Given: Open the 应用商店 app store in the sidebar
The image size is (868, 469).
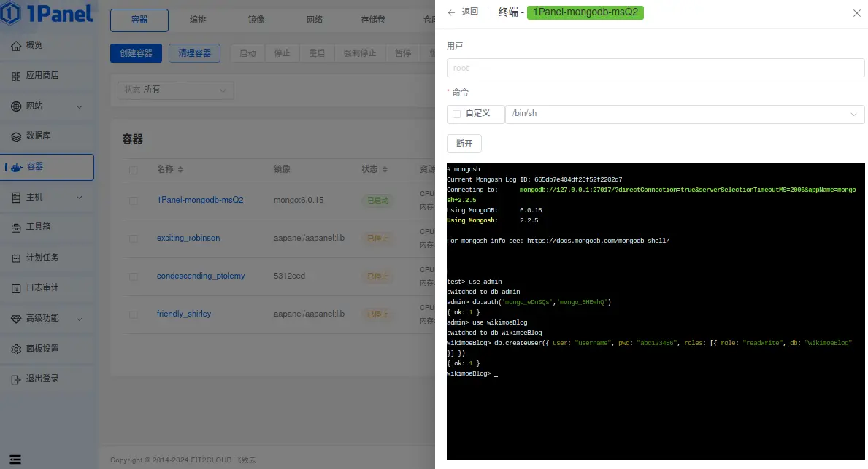Looking at the screenshot, I should pyautogui.click(x=42, y=74).
